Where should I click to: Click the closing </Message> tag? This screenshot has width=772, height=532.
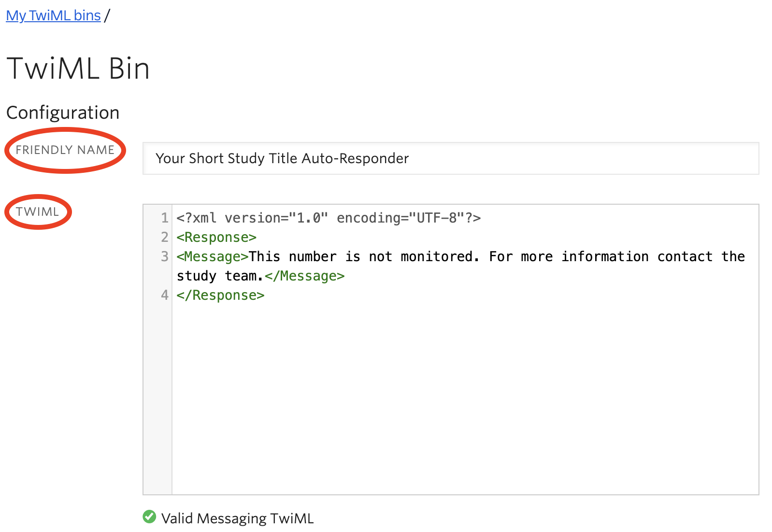(305, 276)
